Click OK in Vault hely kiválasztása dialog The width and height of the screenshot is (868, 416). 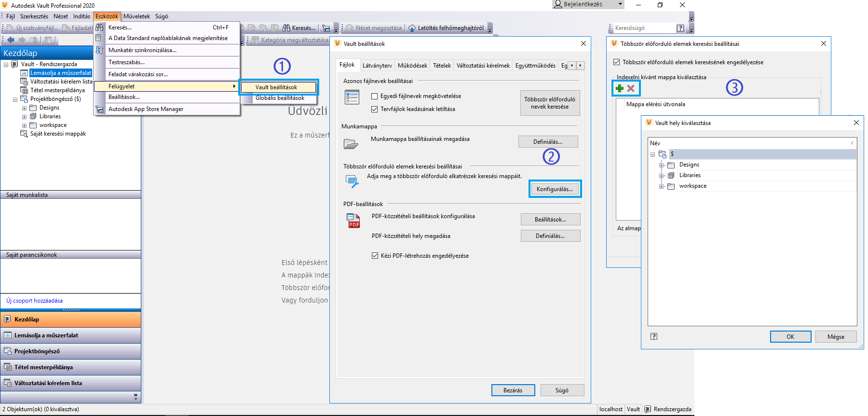790,337
